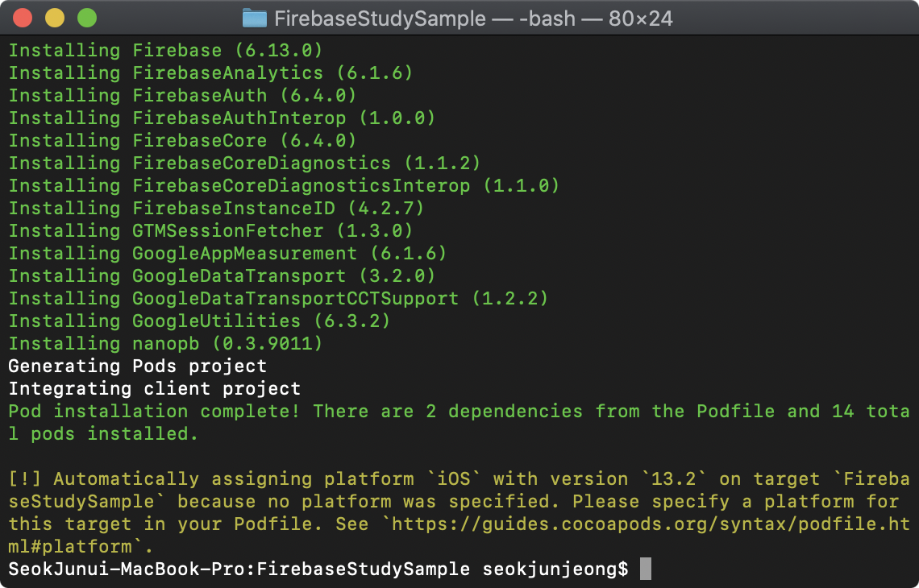This screenshot has height=588, width=919.
Task: Click the shell prompt 'SeokJunui-MacBook-Pro:FirebaseStudySample'
Action: tap(239, 569)
